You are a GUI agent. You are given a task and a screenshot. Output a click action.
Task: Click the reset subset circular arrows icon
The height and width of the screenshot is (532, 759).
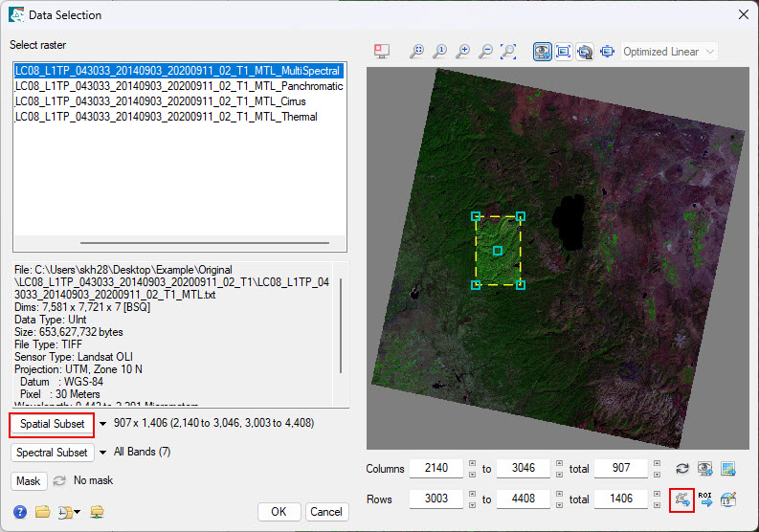point(682,468)
